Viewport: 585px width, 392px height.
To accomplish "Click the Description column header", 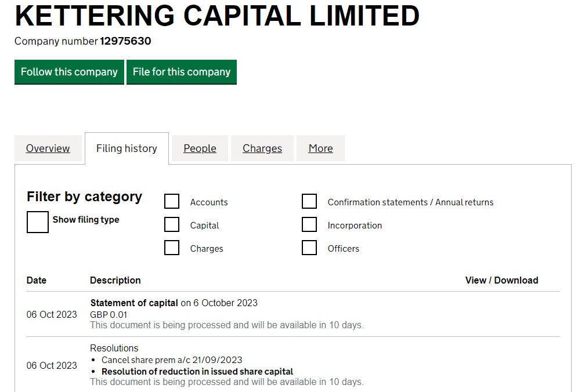I will [115, 280].
